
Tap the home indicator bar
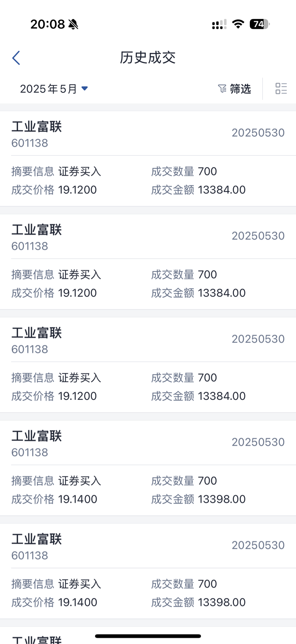click(x=148, y=636)
